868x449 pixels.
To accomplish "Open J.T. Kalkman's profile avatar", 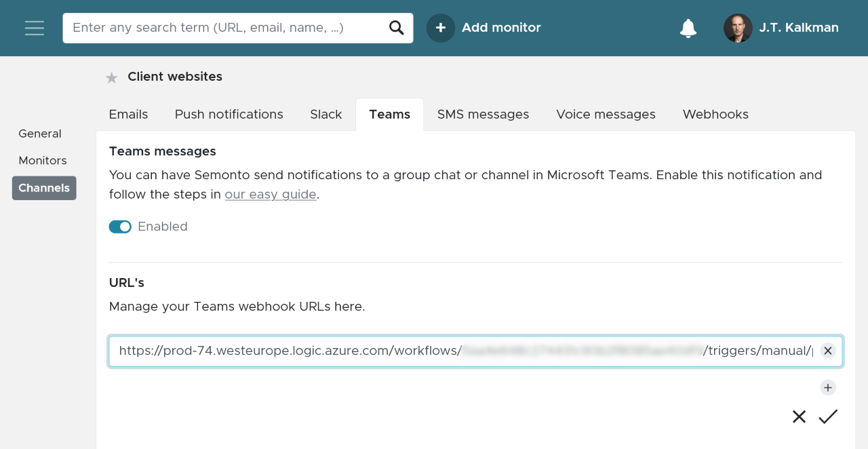I will 738,28.
